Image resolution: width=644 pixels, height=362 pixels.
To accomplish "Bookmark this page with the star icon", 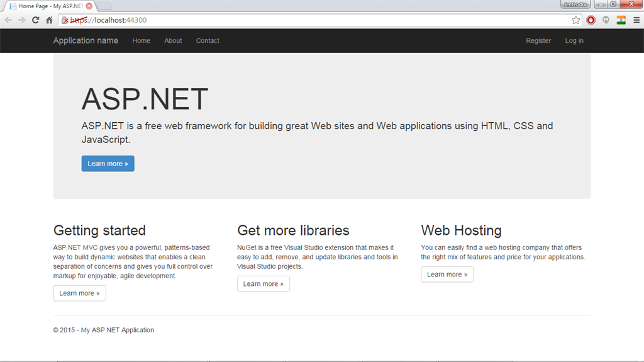I will (x=575, y=20).
